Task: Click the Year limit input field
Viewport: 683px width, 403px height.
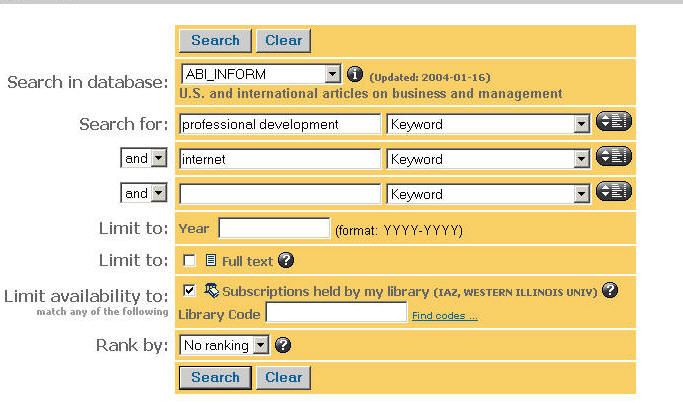Action: 274,228
